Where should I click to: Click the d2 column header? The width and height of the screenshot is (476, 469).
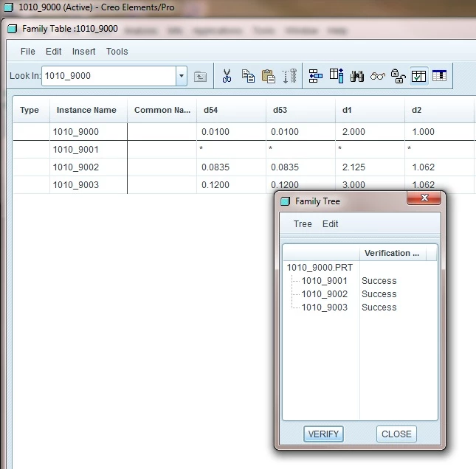click(x=439, y=110)
